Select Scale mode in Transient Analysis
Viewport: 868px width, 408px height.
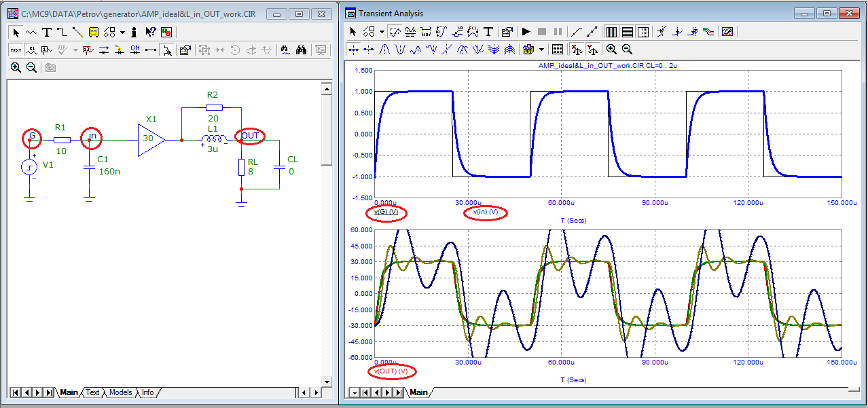(395, 32)
